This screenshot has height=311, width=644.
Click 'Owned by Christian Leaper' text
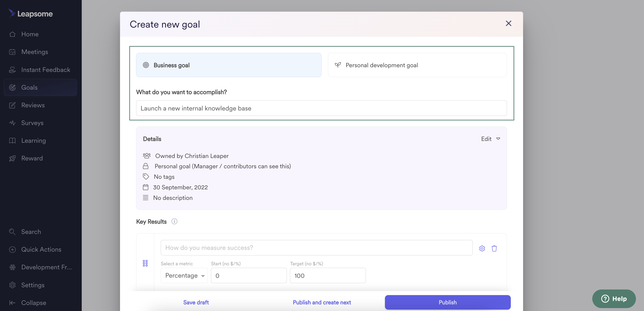point(192,156)
